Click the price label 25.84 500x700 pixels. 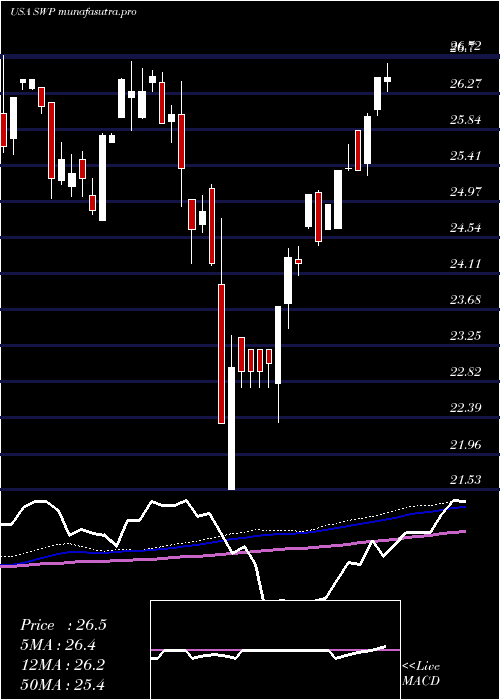coord(466,120)
